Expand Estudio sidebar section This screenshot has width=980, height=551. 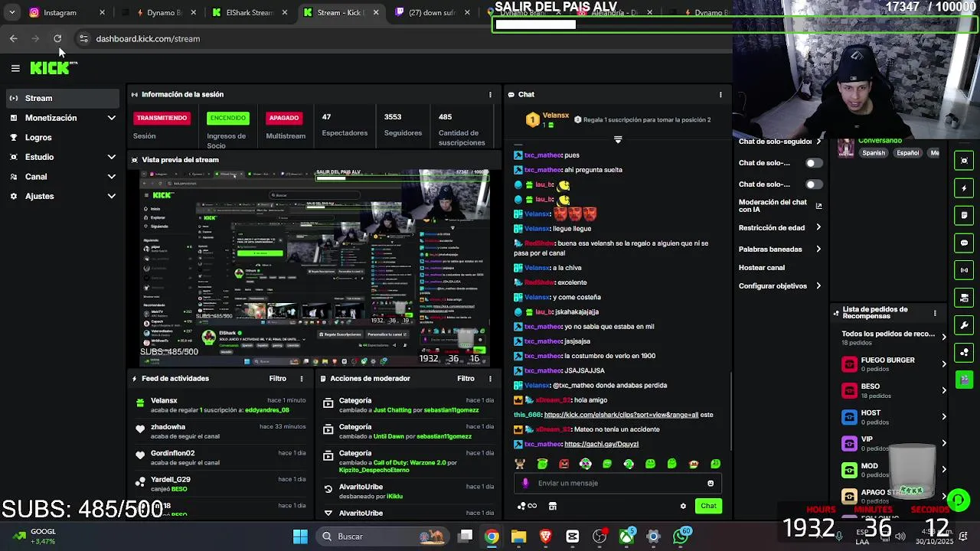(x=112, y=157)
